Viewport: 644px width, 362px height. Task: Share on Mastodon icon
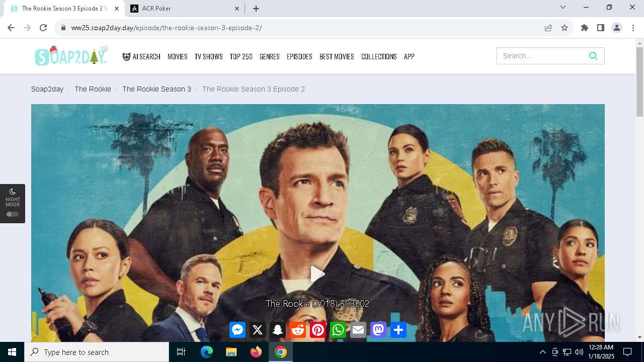pos(378,330)
